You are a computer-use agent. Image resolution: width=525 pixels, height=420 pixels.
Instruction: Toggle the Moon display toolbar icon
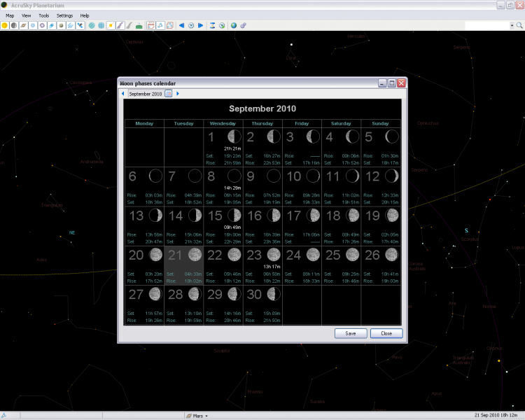point(14,25)
